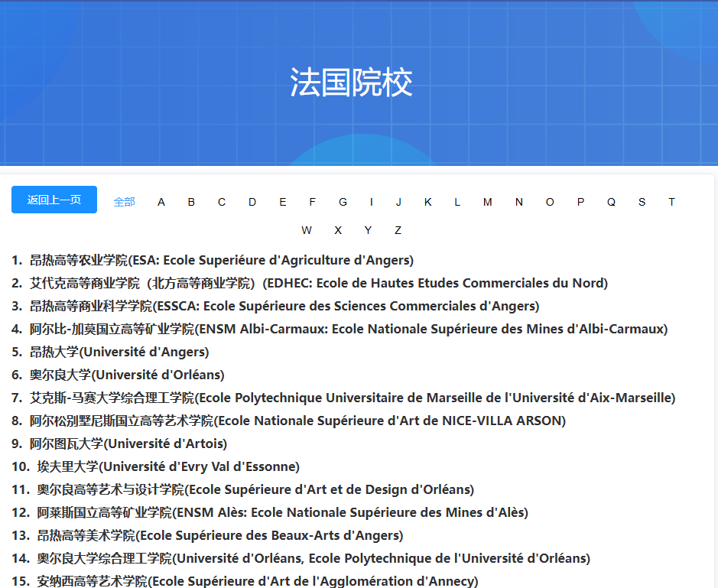Open 昂热高等商业科学学院 (ESSCA) entry

pyautogui.click(x=284, y=306)
